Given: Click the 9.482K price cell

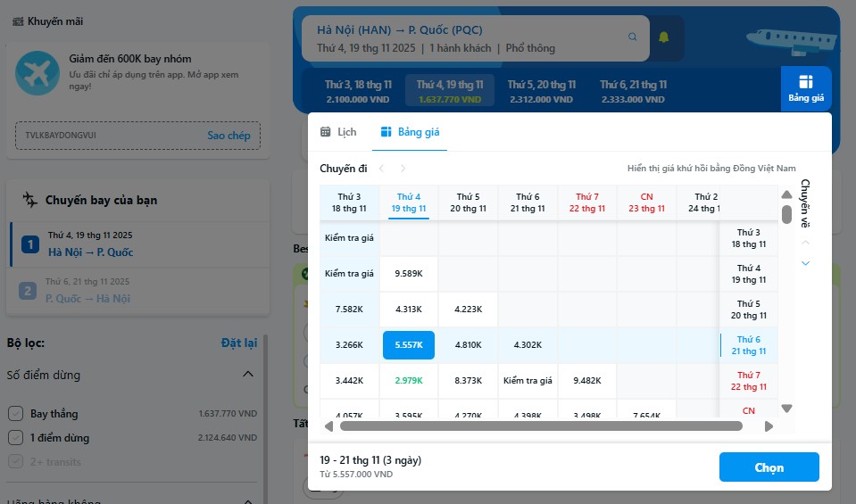Looking at the screenshot, I should point(587,381).
